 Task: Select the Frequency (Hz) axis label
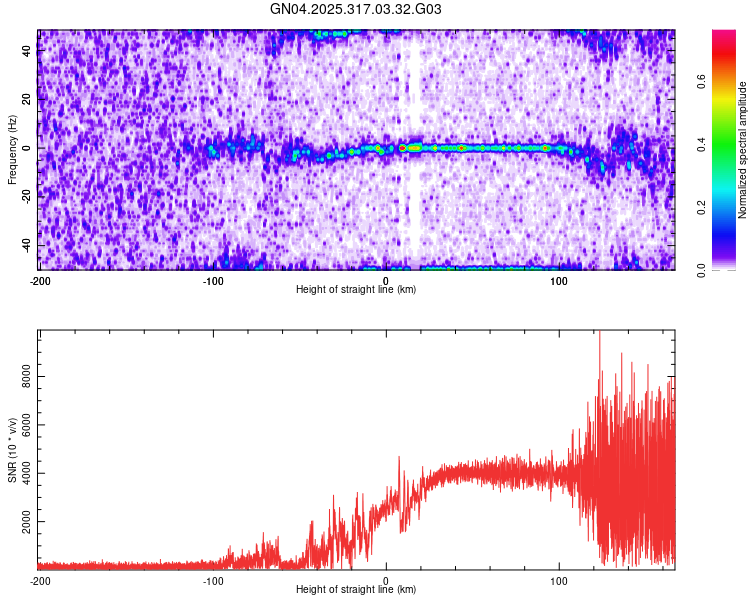(x=12, y=148)
